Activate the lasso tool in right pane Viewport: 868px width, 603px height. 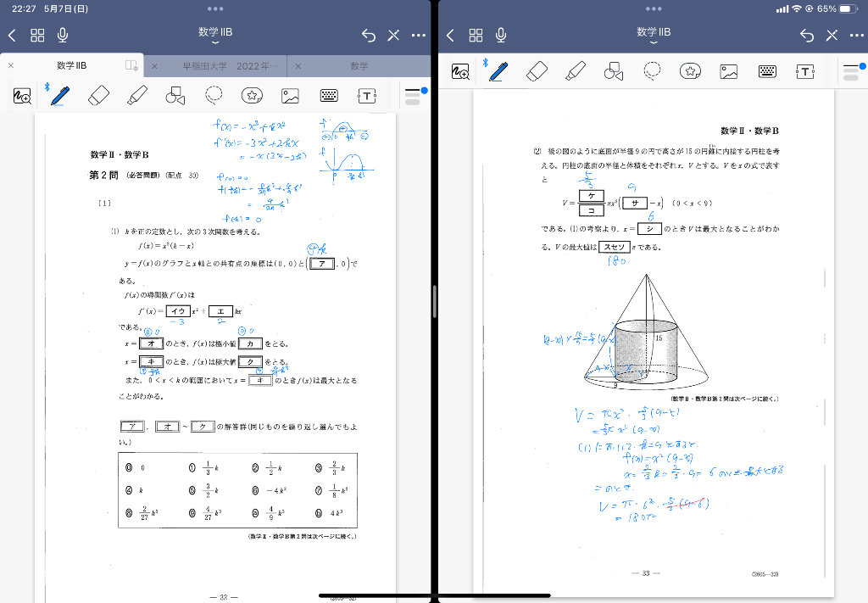pos(652,70)
